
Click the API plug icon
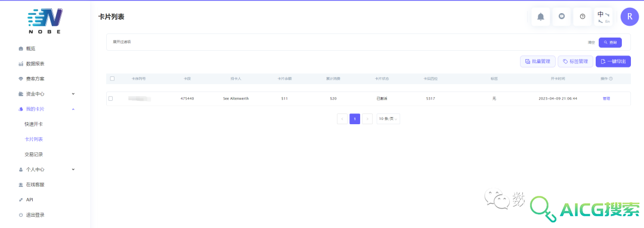click(21, 200)
